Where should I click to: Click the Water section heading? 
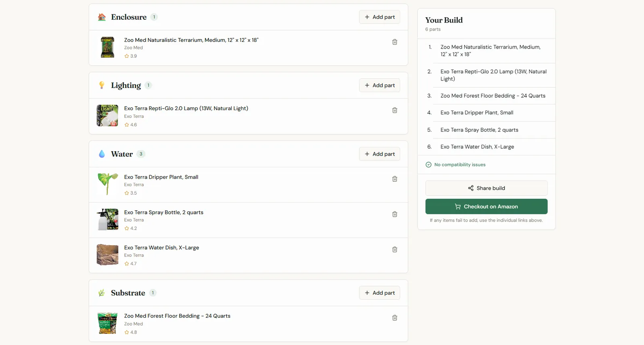click(122, 154)
